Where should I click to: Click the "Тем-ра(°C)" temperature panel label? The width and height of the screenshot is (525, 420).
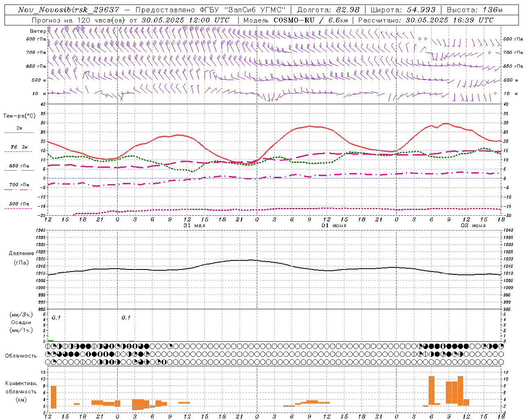pos(19,116)
